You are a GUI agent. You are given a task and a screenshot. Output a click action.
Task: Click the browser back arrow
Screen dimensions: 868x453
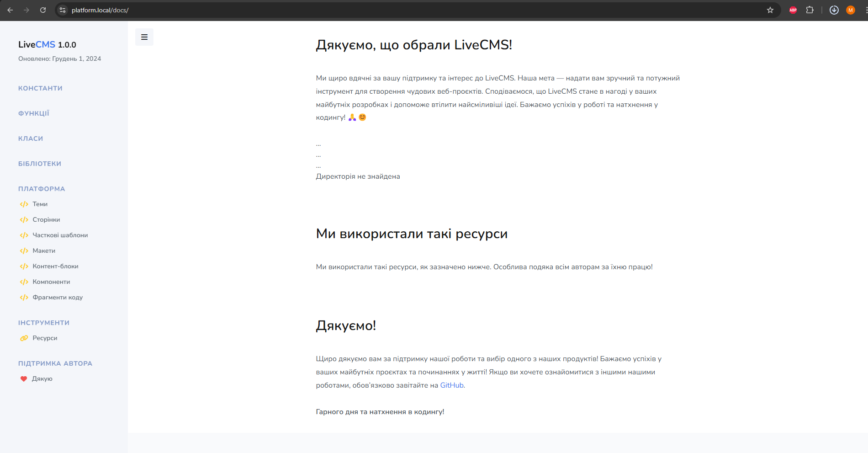click(10, 10)
